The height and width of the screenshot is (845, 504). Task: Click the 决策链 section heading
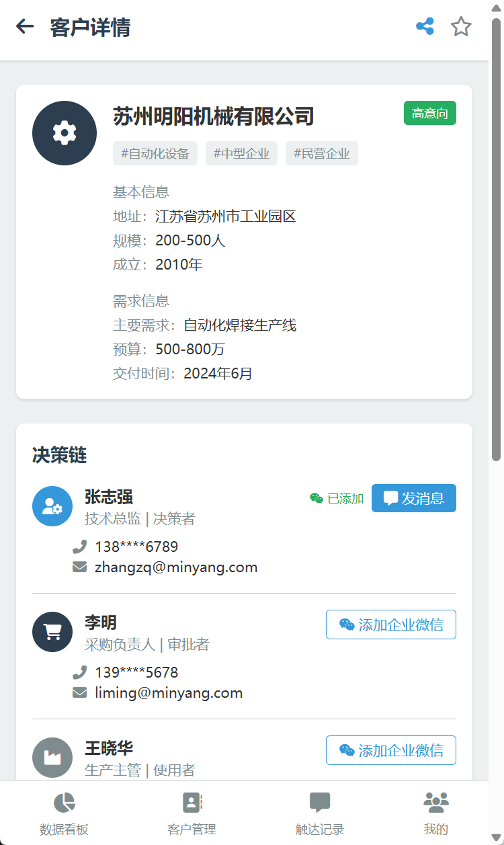click(x=60, y=455)
